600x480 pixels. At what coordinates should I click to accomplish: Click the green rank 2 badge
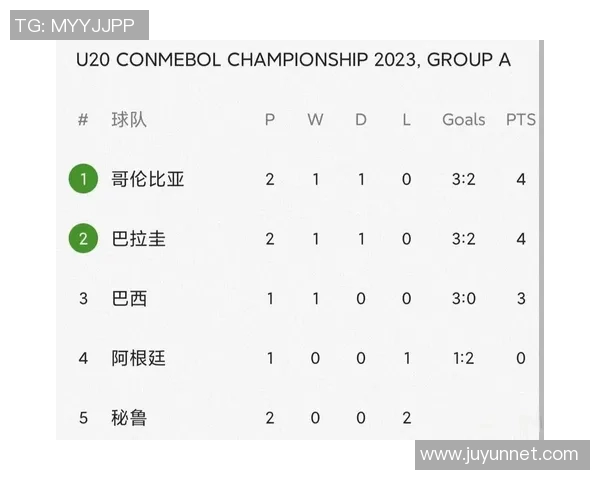click(84, 239)
